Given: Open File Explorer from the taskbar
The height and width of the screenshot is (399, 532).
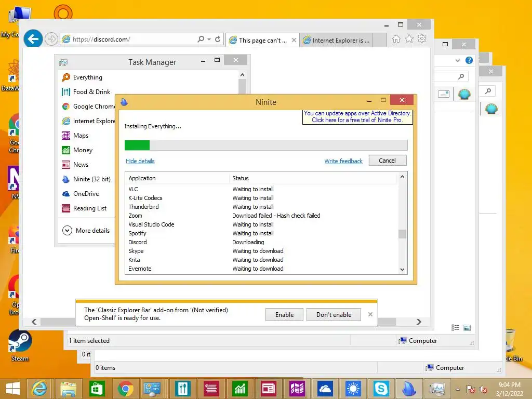Looking at the screenshot, I should tap(68, 389).
